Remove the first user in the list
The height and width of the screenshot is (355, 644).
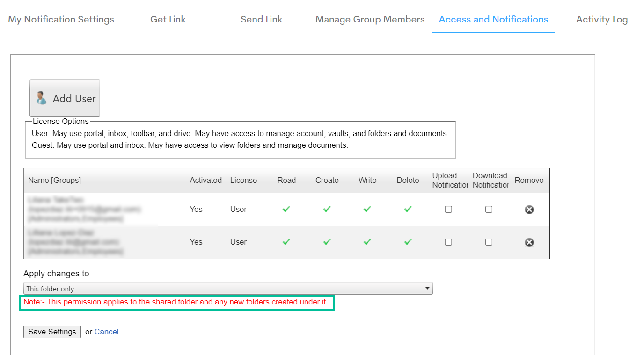529,210
